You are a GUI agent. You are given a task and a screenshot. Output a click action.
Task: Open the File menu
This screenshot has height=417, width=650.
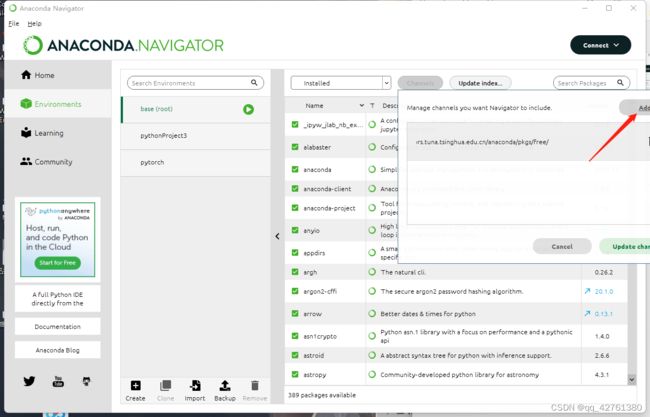14,24
